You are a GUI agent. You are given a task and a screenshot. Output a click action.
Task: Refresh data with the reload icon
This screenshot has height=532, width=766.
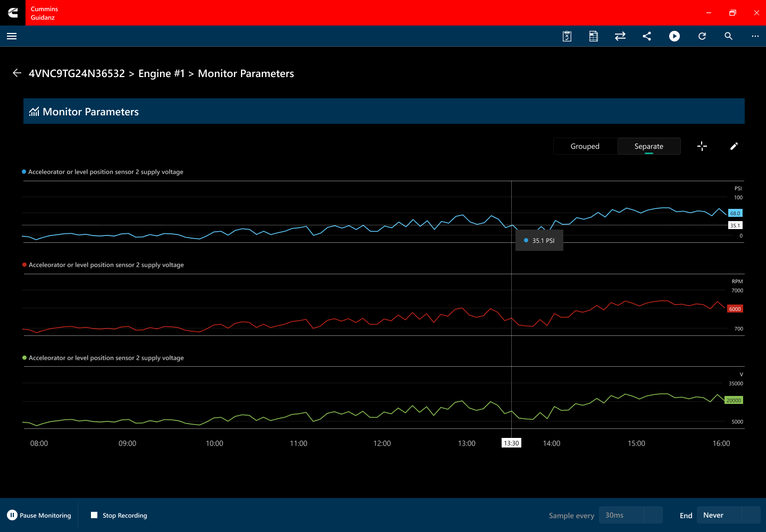click(x=702, y=36)
